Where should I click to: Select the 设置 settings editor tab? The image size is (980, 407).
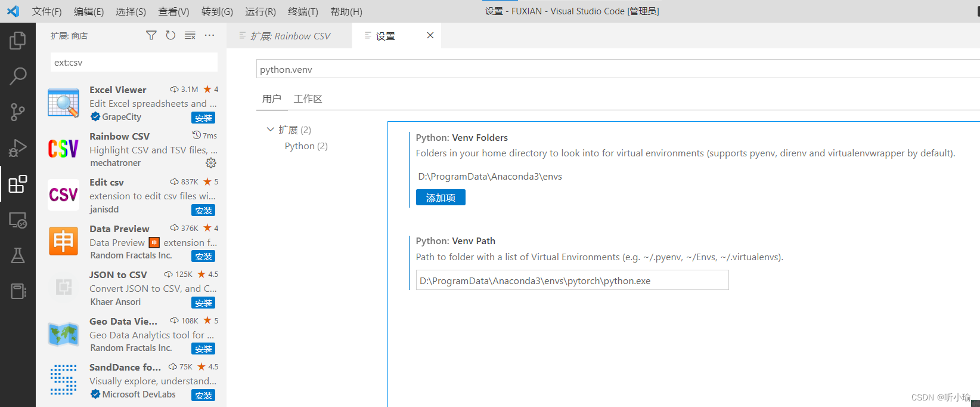396,36
